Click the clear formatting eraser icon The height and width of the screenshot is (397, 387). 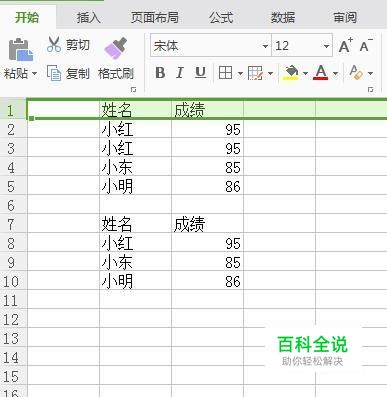tap(356, 73)
